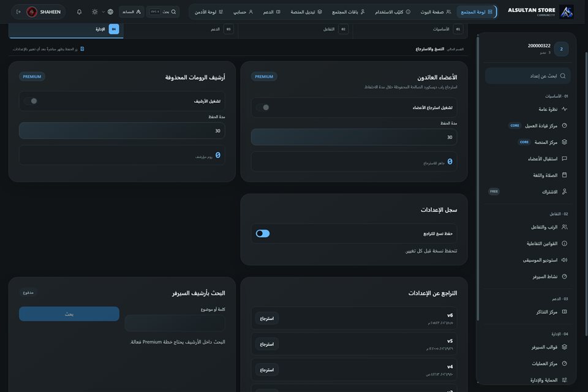Click the كلمة أو موضوع keyword field
Viewport: 588px width, 392px height.
(175, 323)
